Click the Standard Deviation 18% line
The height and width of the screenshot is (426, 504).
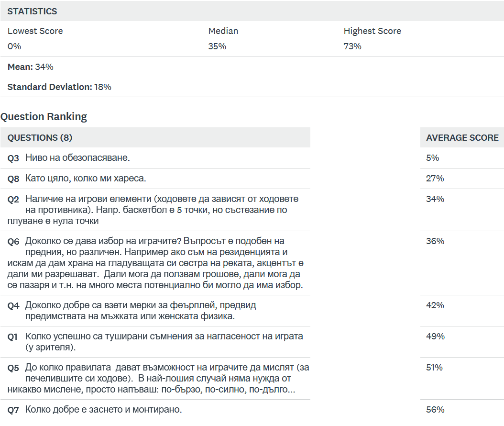59,87
